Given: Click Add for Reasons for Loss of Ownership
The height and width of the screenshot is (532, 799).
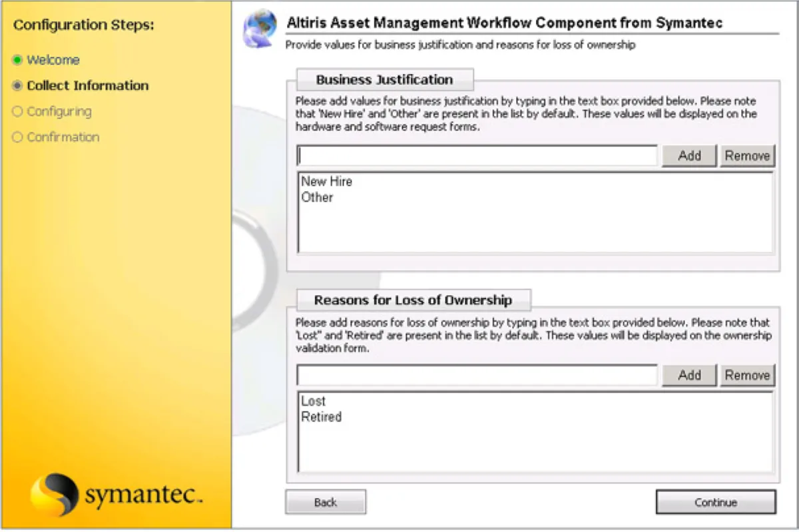Looking at the screenshot, I should 689,375.
